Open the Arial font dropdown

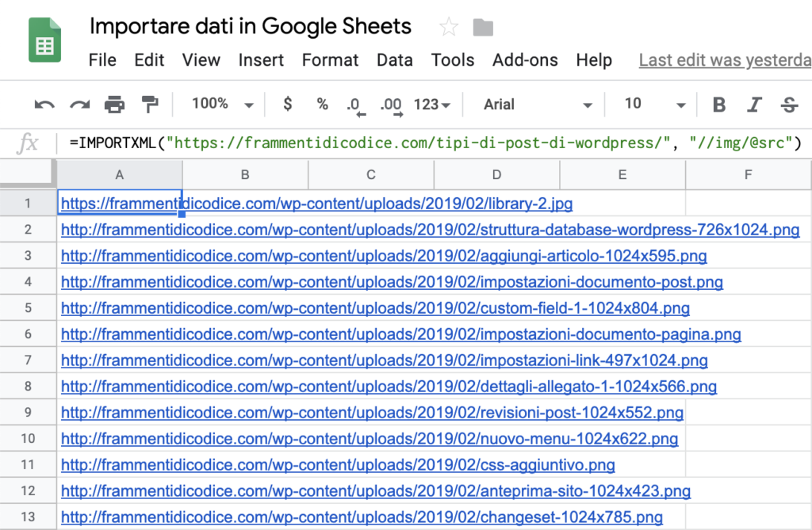pos(538,105)
